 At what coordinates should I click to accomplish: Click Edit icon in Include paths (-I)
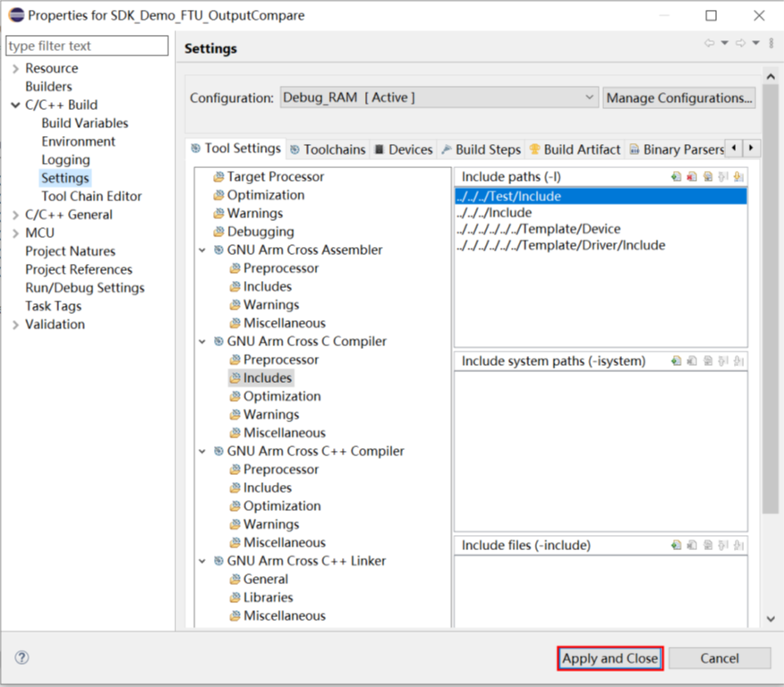point(707,177)
